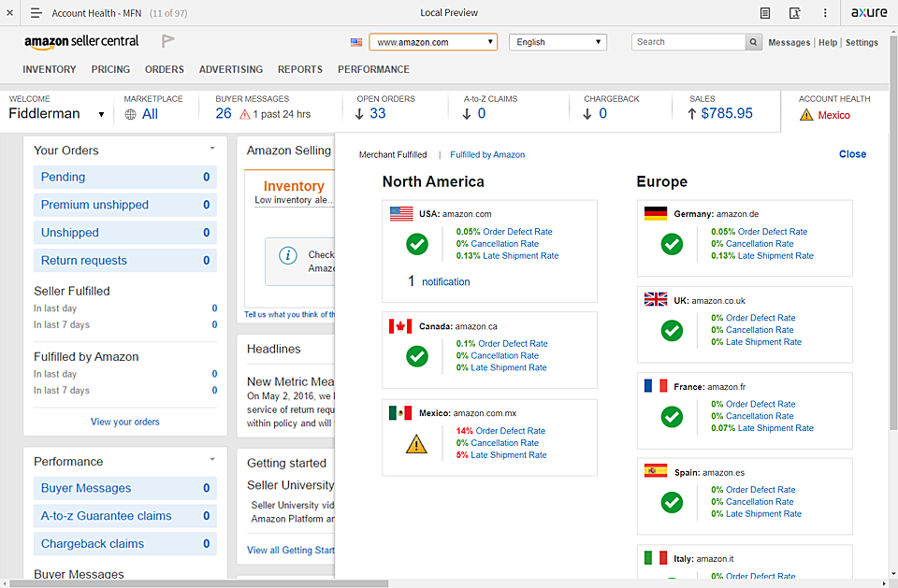This screenshot has height=588, width=898.
Task: Switch to Fulfilled by Amazon tab
Action: (x=487, y=154)
